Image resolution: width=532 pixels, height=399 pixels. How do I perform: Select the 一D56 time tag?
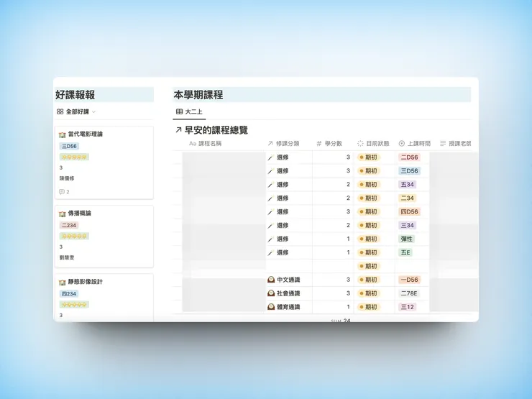(409, 280)
